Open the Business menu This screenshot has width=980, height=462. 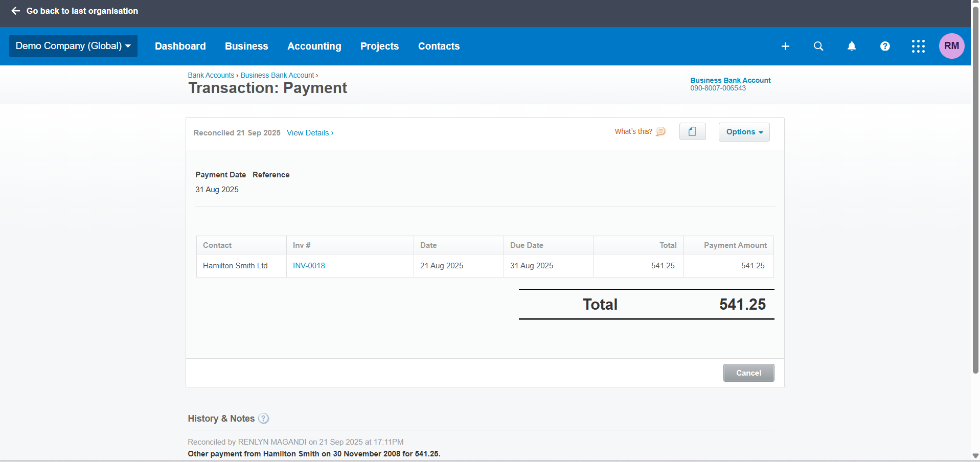pos(246,47)
